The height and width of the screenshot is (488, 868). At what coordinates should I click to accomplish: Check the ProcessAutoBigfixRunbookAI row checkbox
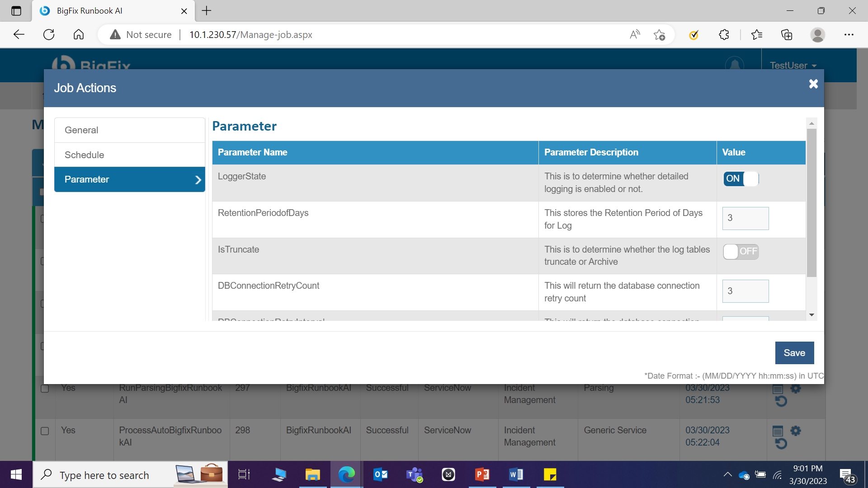pyautogui.click(x=45, y=431)
